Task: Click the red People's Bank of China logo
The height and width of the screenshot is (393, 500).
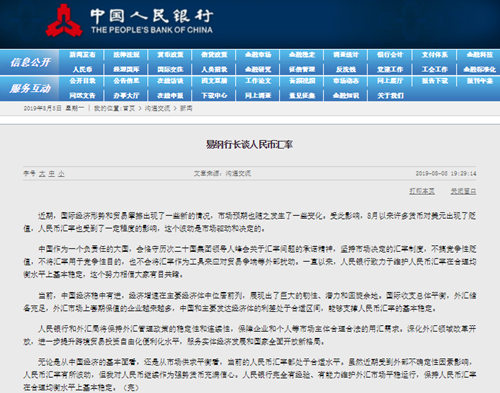Action: [64, 21]
